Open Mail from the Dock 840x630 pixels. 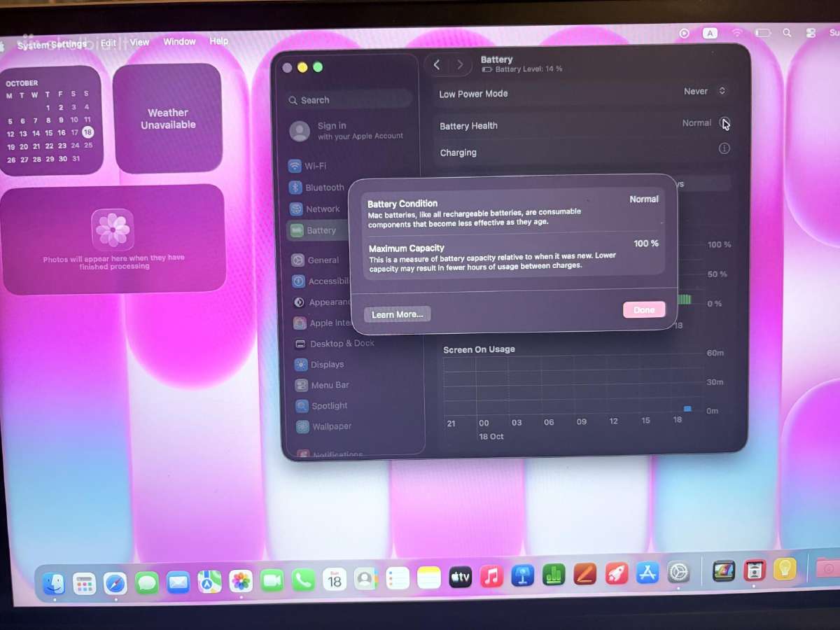[x=178, y=582]
